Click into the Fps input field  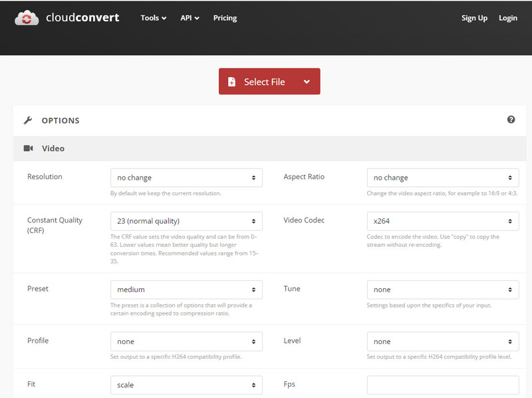click(443, 385)
